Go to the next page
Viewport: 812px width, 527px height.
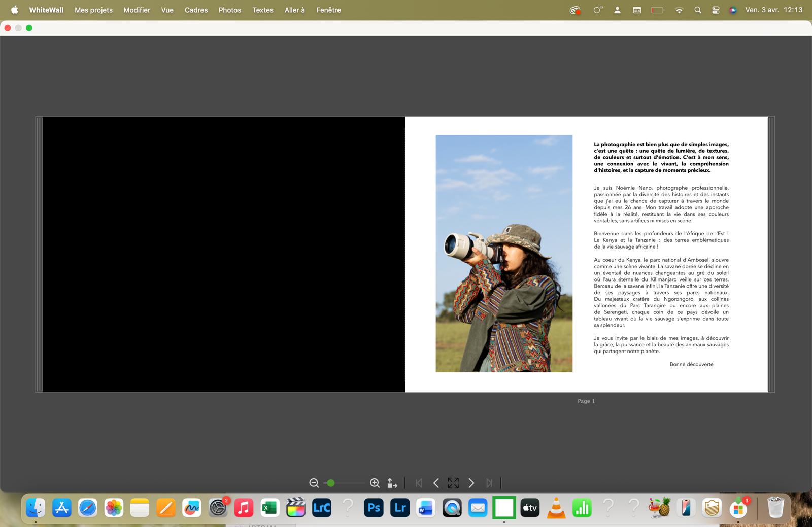471,483
